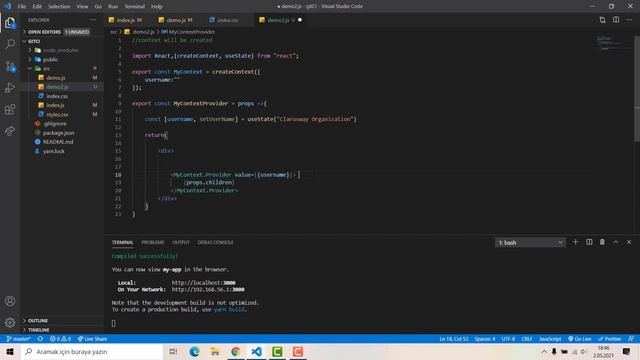Open the Help menu

pos(157,7)
